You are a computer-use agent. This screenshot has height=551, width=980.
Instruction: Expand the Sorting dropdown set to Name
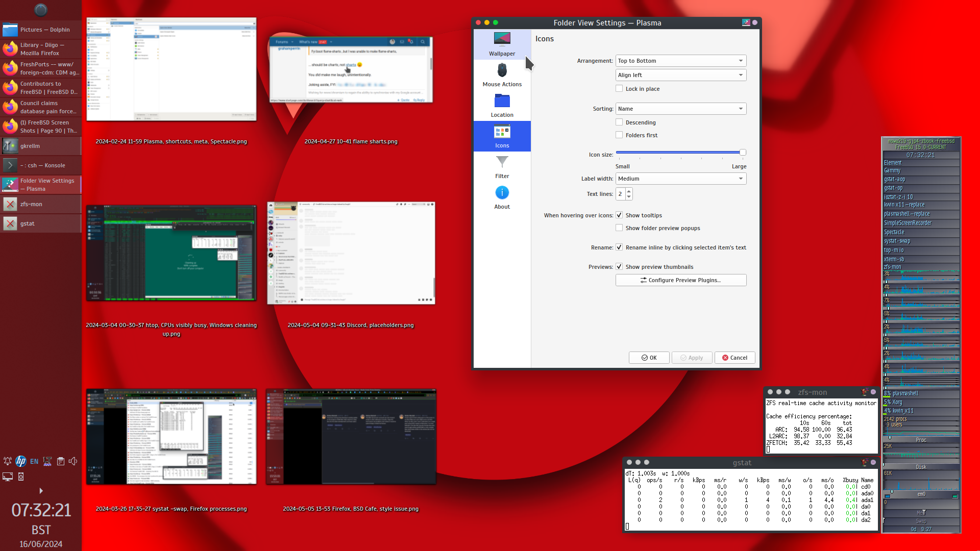[x=681, y=109]
